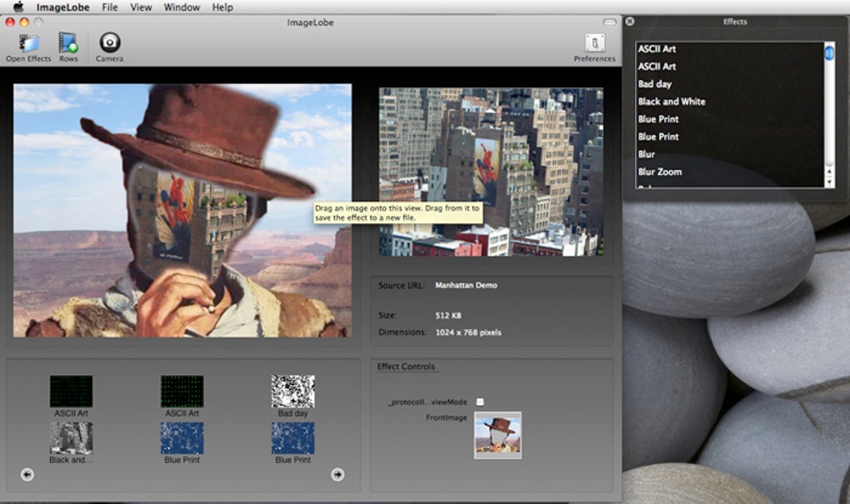The image size is (850, 504).
Task: Click the main cowboy composite image view
Action: tap(182, 210)
